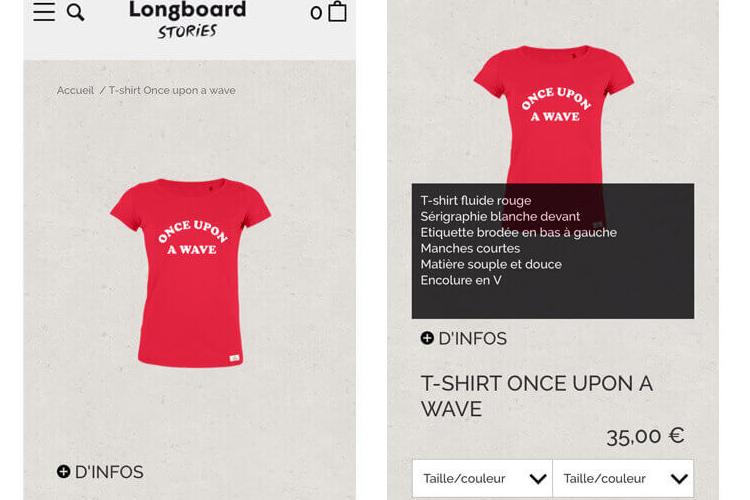
Task: Go to Accueil breadcrumb link
Action: pyautogui.click(x=75, y=90)
